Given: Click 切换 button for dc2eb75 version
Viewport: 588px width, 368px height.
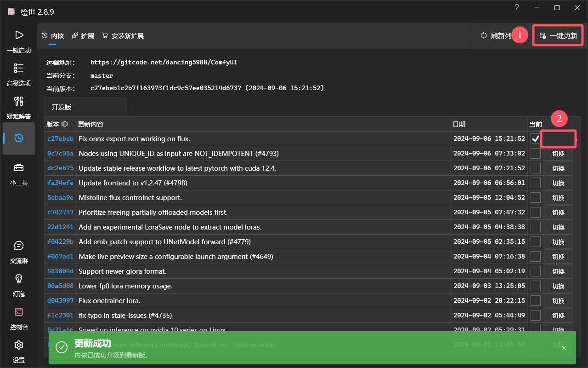Looking at the screenshot, I should (x=558, y=168).
